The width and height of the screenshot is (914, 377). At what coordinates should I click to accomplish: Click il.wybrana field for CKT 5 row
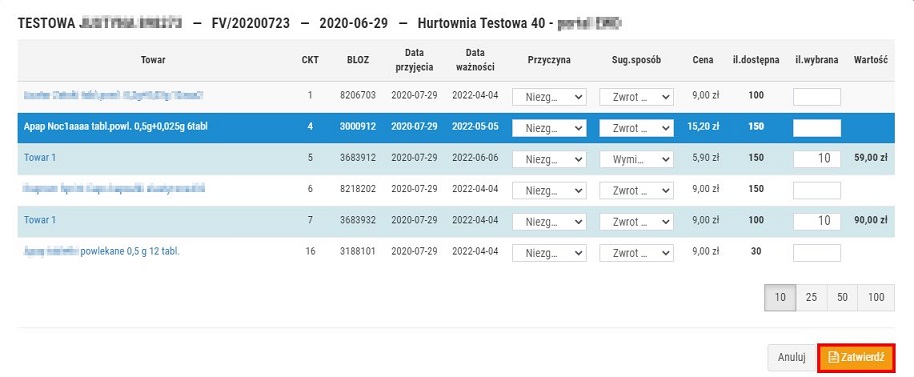point(817,158)
